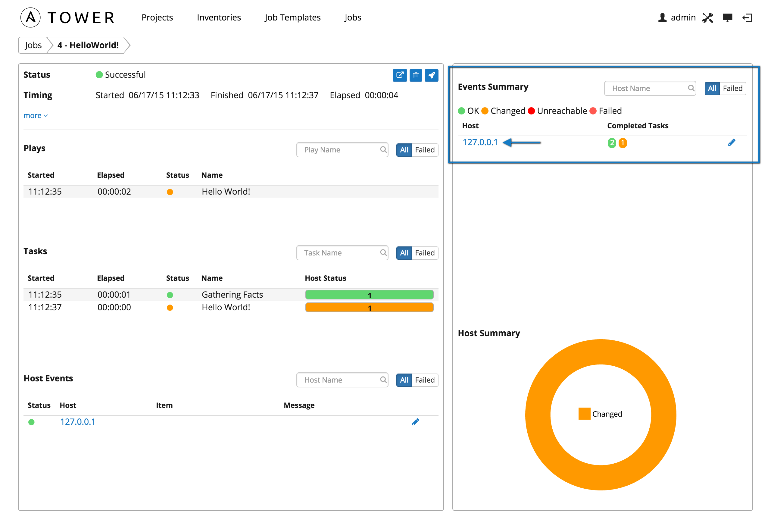Select All filter in Tasks section
771x532 pixels.
click(x=404, y=253)
